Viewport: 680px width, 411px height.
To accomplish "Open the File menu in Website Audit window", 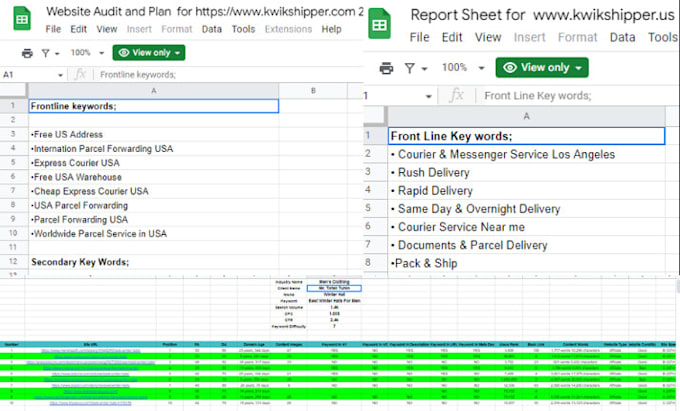I will pyautogui.click(x=53, y=29).
